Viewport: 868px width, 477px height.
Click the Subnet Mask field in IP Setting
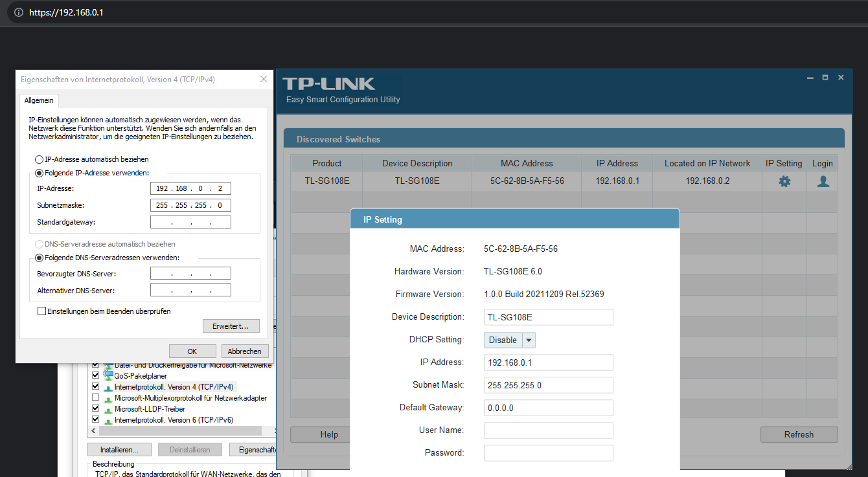(x=548, y=385)
